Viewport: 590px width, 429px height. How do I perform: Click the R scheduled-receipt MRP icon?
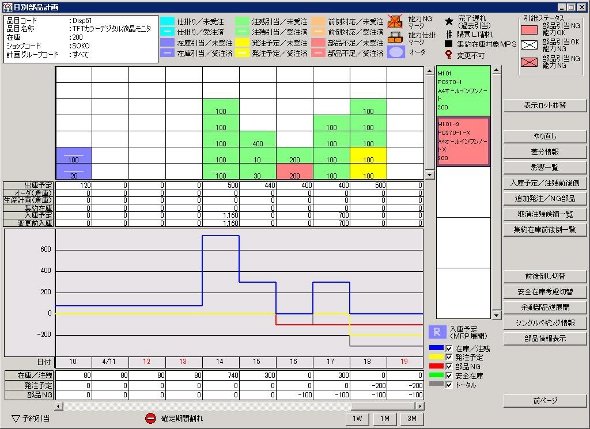point(437,332)
